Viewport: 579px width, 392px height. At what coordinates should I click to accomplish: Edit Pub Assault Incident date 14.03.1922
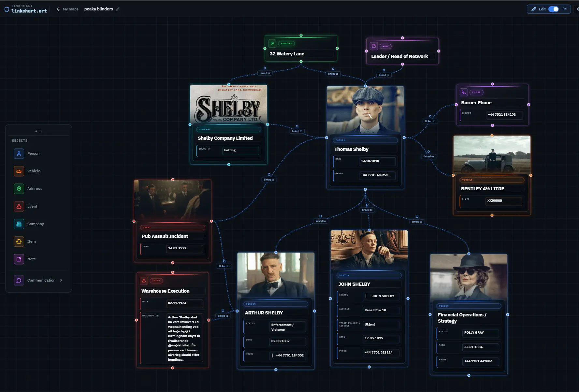point(185,248)
